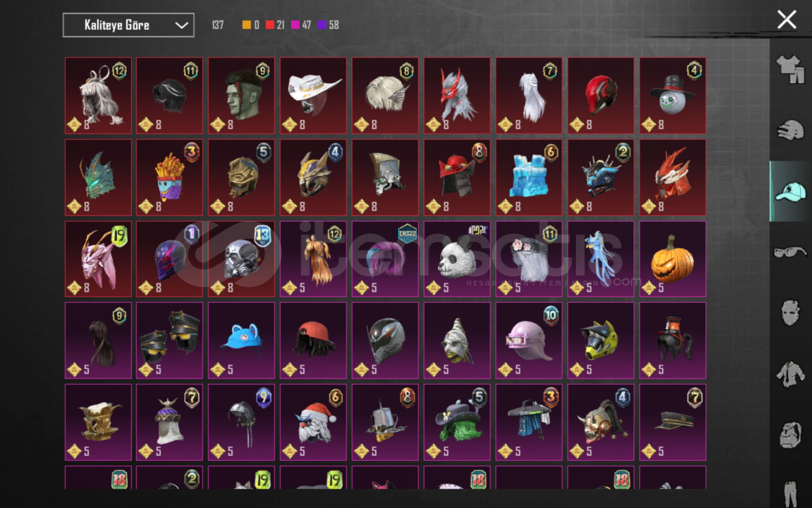Image resolution: width=812 pixels, height=508 pixels.
Task: Open the helmet category in sidebar
Action: click(790, 130)
